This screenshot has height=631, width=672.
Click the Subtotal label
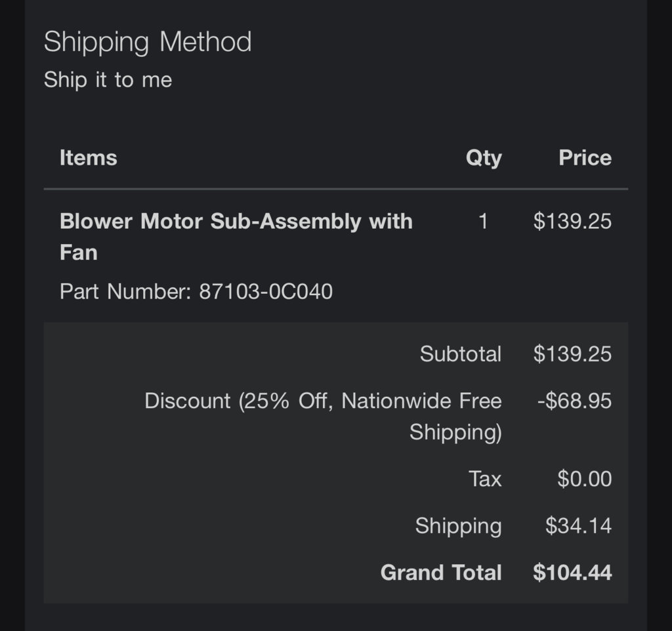point(460,354)
